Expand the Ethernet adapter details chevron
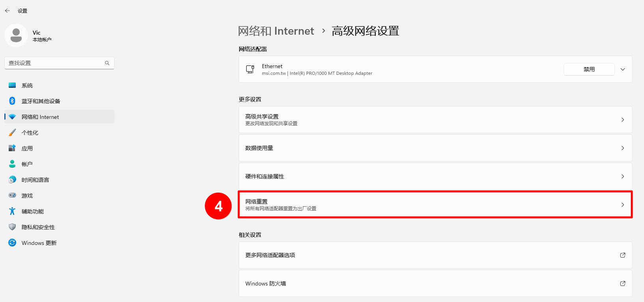The width and height of the screenshot is (644, 302). [x=623, y=69]
